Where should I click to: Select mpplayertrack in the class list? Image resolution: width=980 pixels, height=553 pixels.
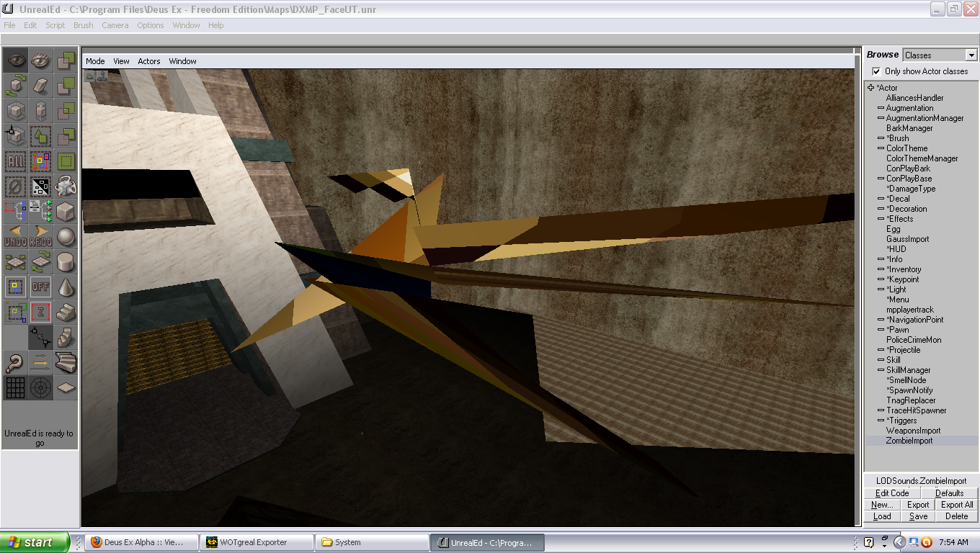(x=910, y=310)
